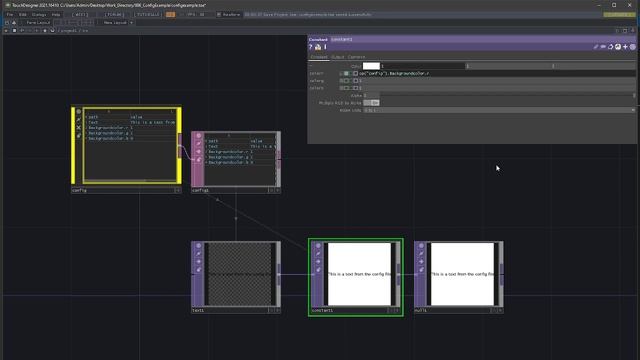
Task: Click the Forum link button
Action: tap(114, 15)
